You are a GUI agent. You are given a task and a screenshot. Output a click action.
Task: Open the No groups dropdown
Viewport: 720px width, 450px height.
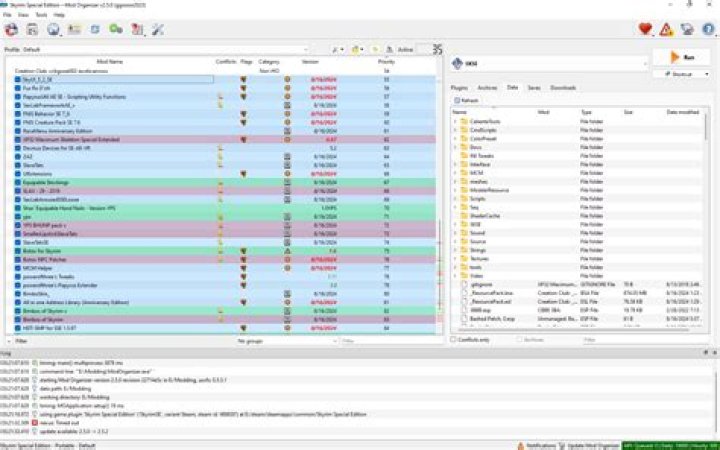(287, 341)
